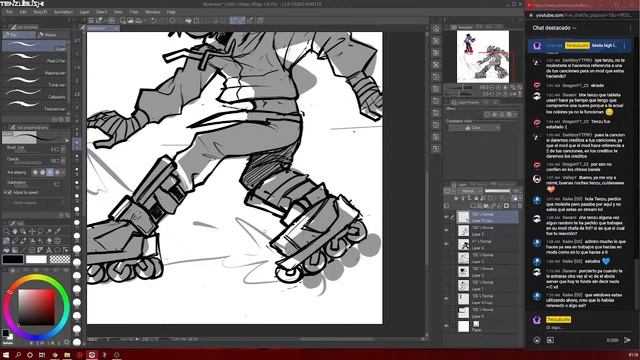
Task: Choose the Textured pen brush
Action: [x=35, y=105]
